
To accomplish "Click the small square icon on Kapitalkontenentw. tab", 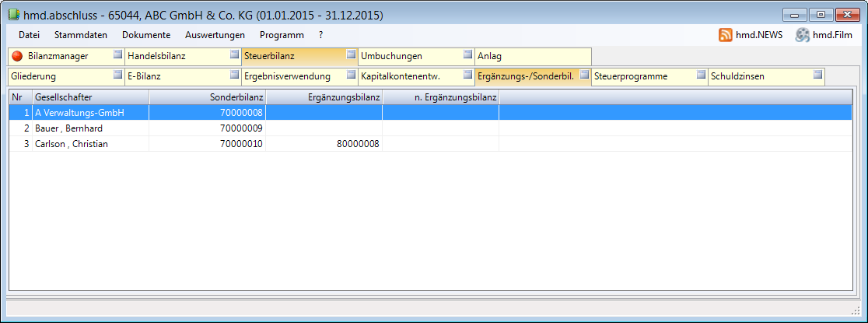I will 467,75.
